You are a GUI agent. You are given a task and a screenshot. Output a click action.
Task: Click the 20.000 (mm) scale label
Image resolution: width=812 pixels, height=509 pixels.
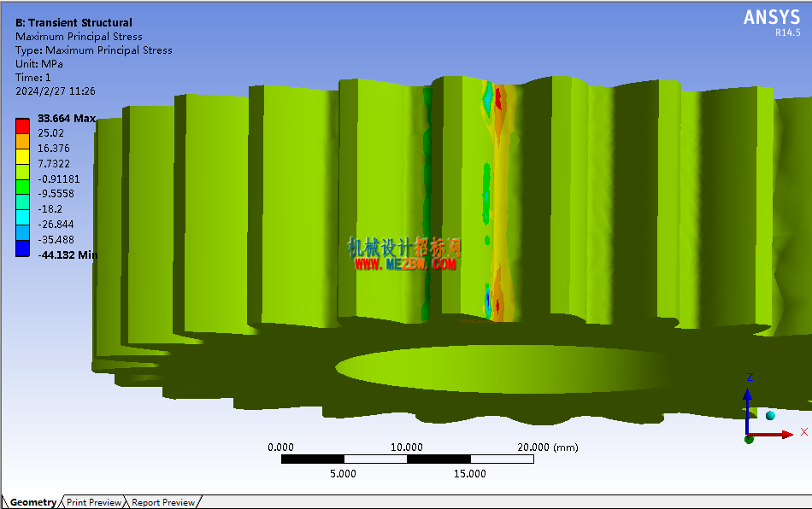pos(548,447)
